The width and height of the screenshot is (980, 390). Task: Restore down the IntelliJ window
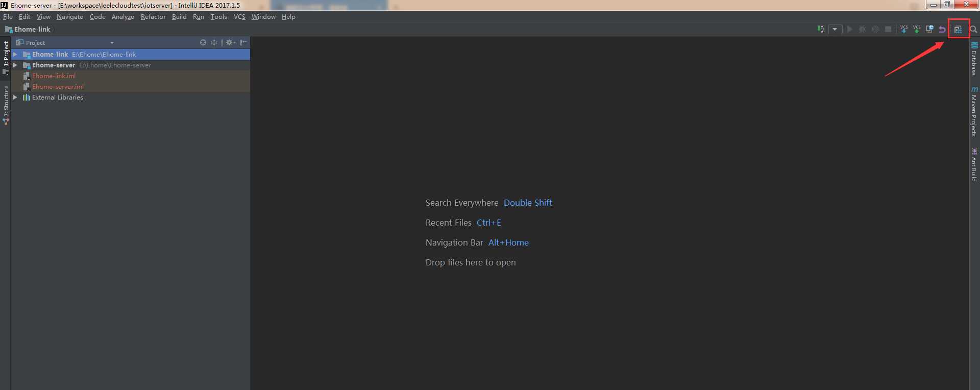[x=947, y=5]
